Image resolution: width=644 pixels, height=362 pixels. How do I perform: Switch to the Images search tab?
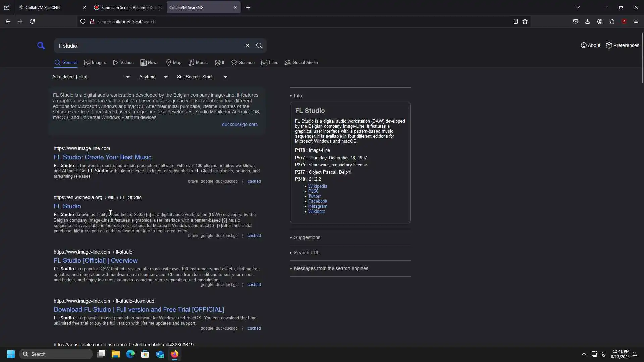click(95, 63)
